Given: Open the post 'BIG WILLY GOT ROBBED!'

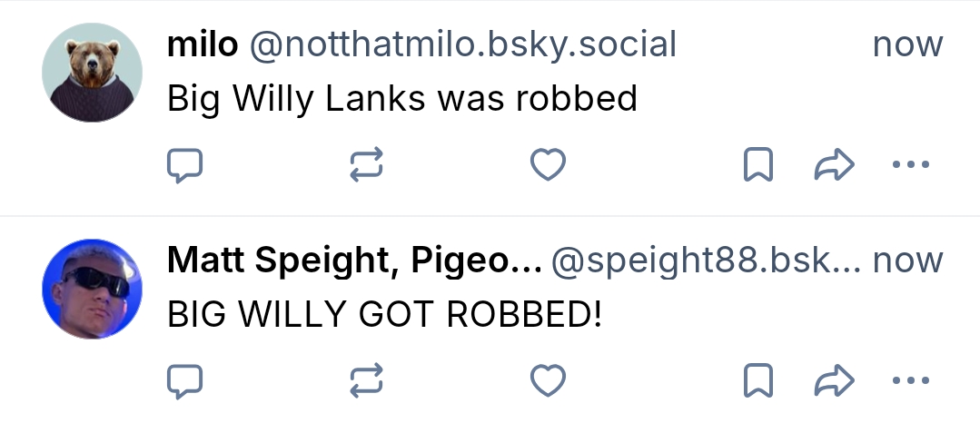Looking at the screenshot, I should pos(385,315).
